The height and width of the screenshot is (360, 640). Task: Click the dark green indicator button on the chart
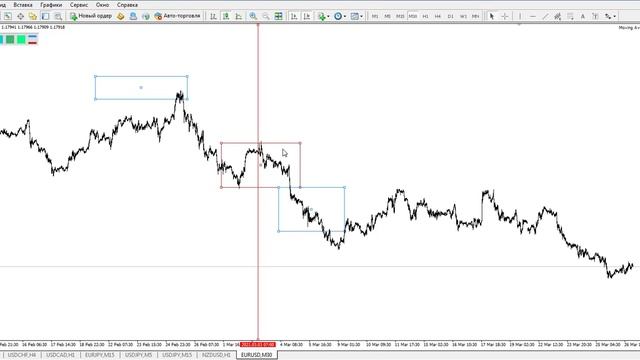coord(10,39)
